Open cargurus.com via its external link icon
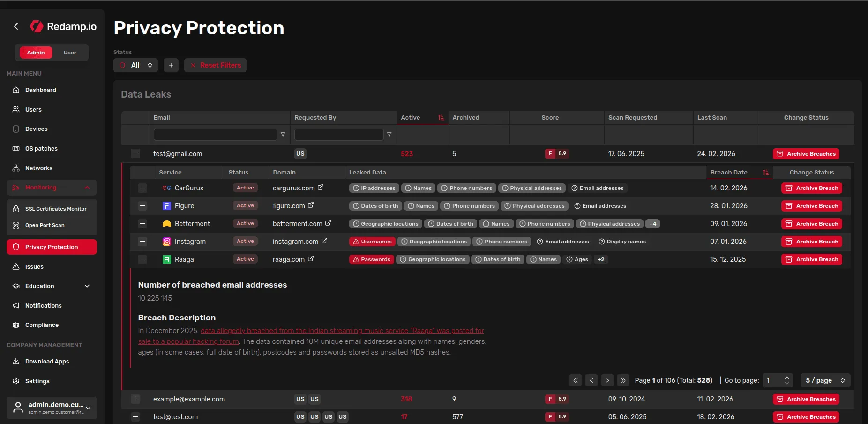 click(x=321, y=188)
